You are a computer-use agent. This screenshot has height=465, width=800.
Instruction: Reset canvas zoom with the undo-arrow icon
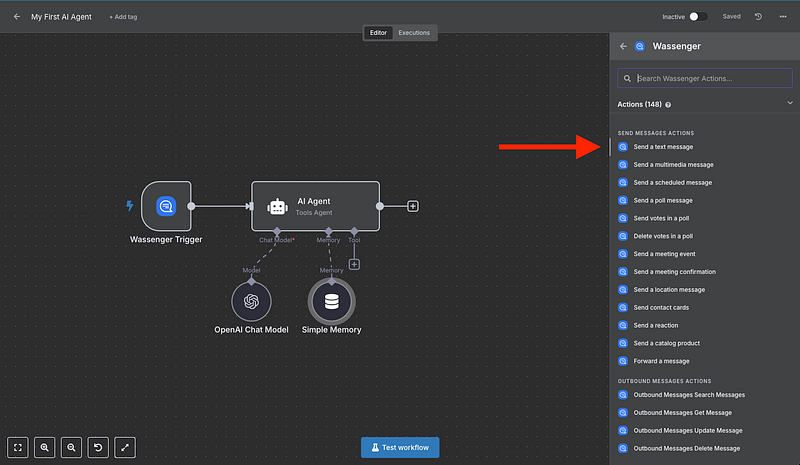(x=98, y=447)
